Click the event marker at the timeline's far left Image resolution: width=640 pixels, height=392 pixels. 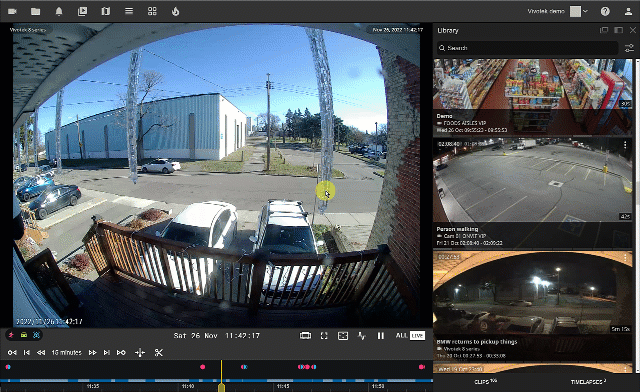coord(8,367)
